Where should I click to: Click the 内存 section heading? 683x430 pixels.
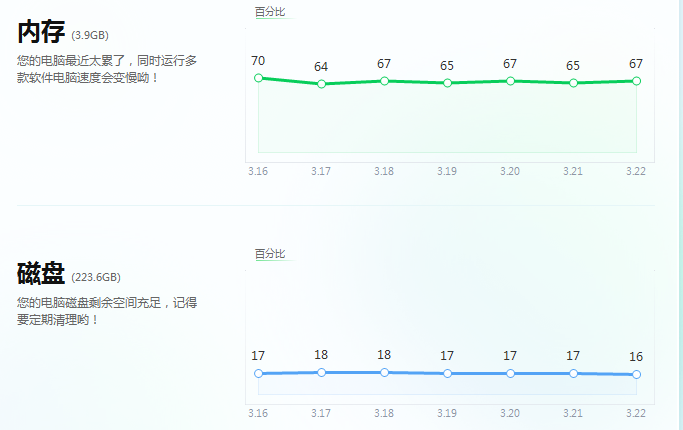point(41,32)
